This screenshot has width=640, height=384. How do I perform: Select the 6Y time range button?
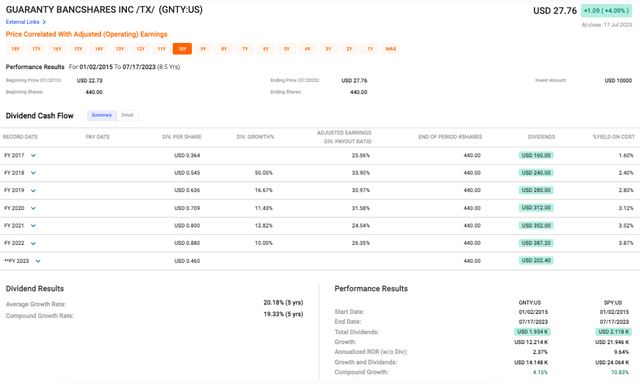click(266, 49)
